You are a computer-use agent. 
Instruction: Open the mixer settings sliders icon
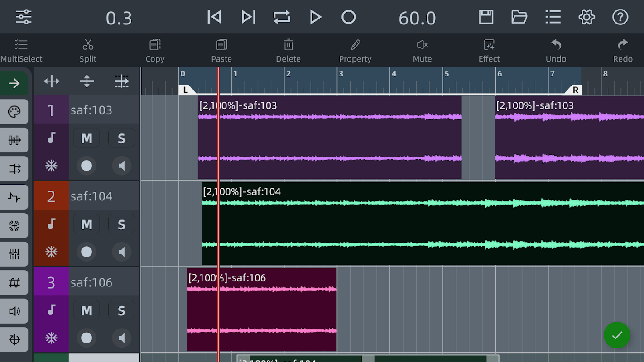click(24, 17)
